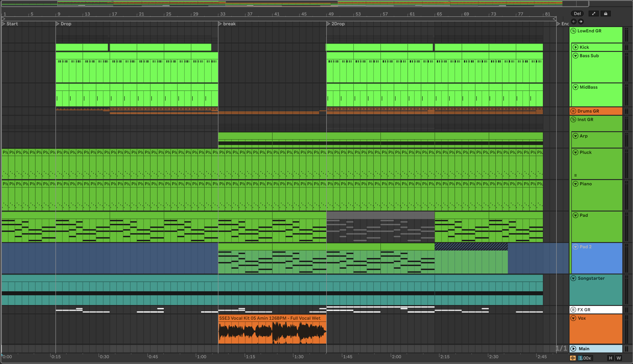Screen dimensions: 633x364
Task: Jump to the Drop locator
Action: point(63,24)
